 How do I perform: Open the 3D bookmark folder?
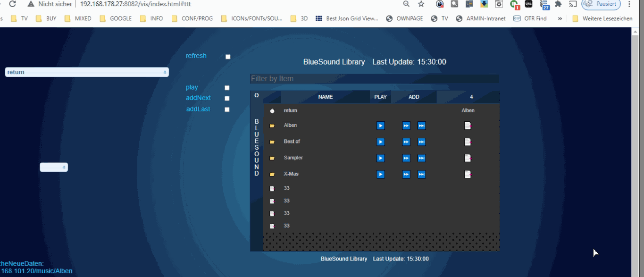click(299, 18)
